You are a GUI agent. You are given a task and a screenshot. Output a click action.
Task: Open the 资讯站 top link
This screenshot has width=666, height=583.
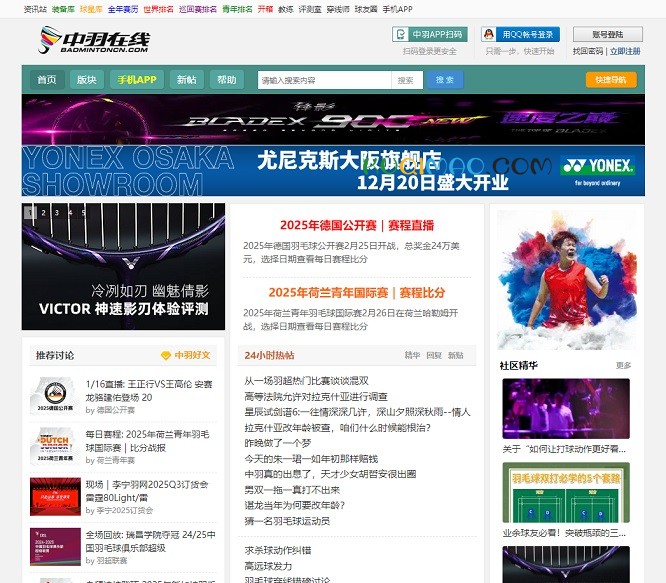(x=35, y=9)
